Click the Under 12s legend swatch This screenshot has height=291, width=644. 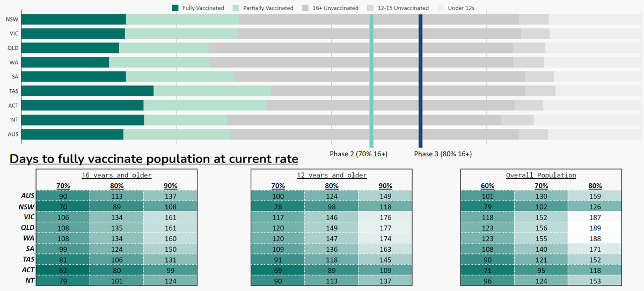441,8
